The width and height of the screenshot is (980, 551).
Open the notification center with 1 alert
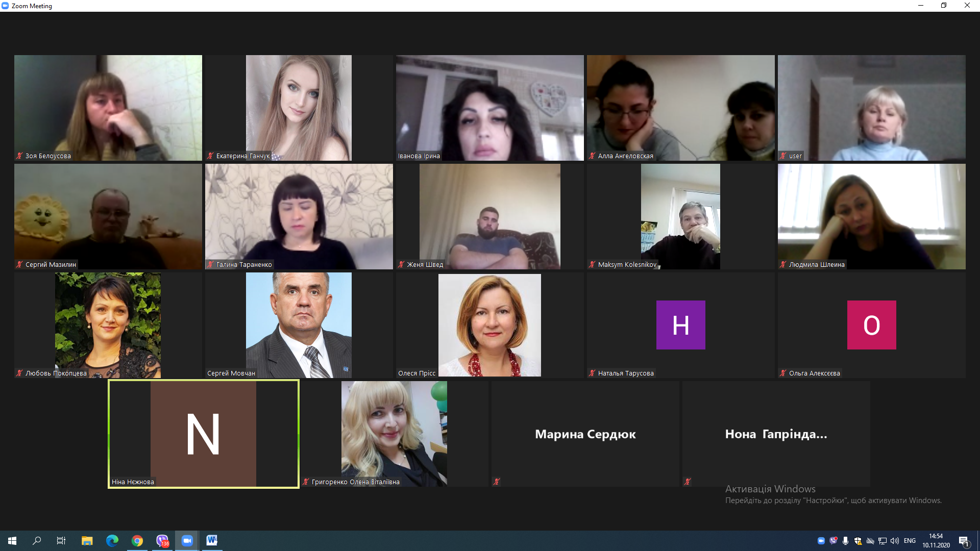click(964, 541)
